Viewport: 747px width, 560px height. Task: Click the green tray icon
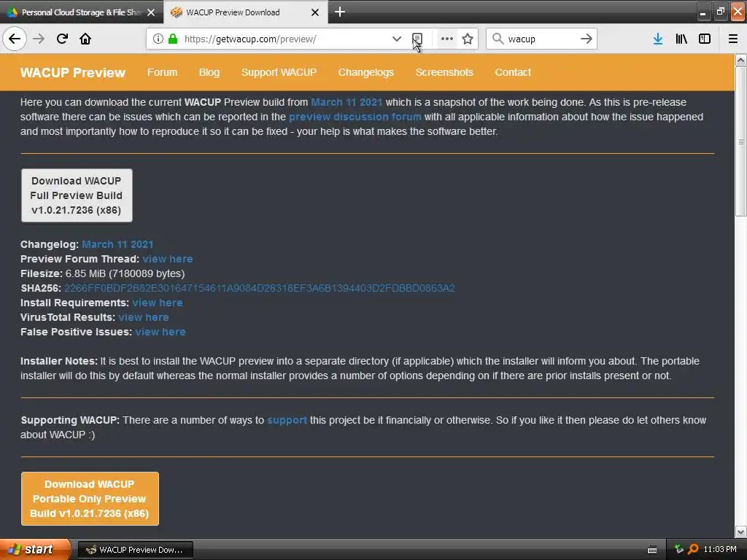(679, 549)
